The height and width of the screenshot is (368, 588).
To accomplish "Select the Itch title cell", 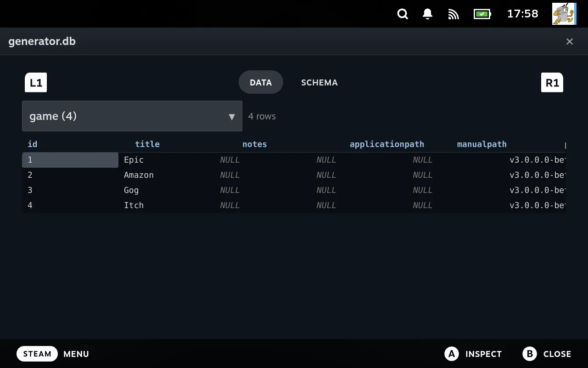I will point(167,205).
